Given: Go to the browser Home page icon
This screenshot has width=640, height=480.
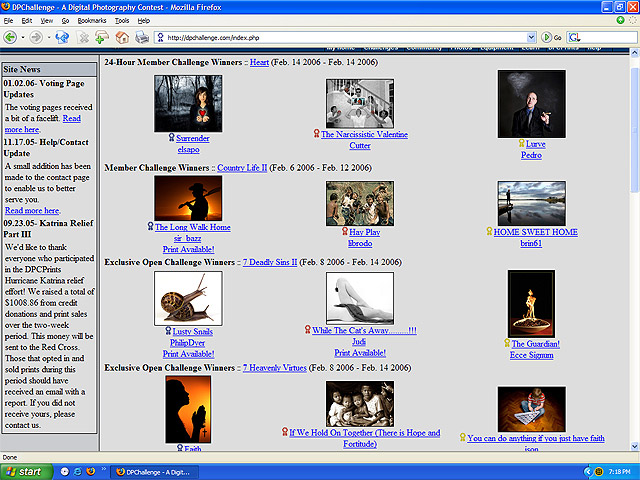Looking at the screenshot, I should tap(121, 37).
